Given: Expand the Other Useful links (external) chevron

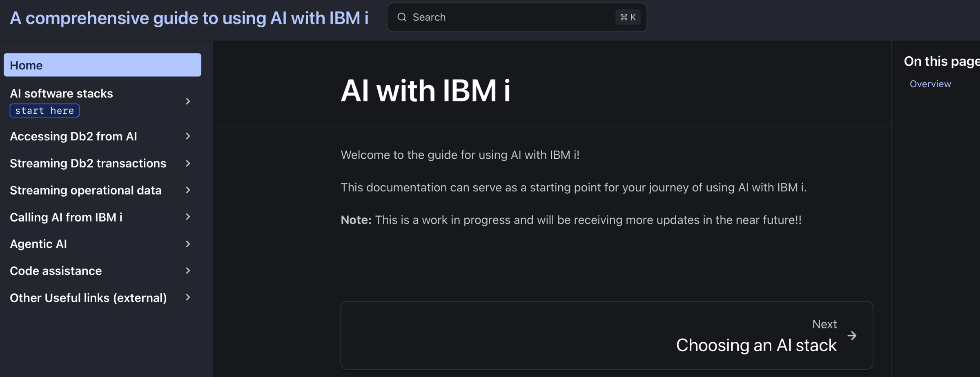Looking at the screenshot, I should pyautogui.click(x=188, y=298).
